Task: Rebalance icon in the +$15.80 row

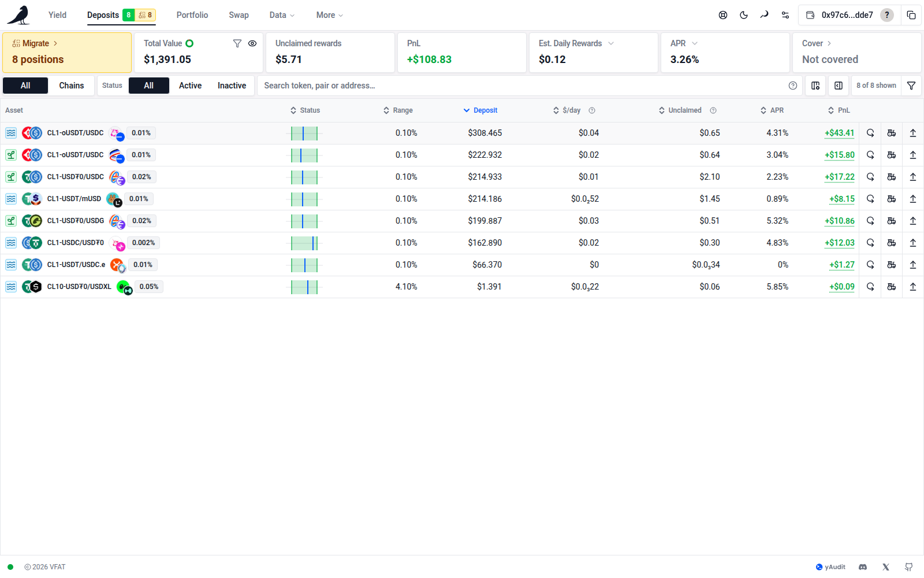Action: 870,155
